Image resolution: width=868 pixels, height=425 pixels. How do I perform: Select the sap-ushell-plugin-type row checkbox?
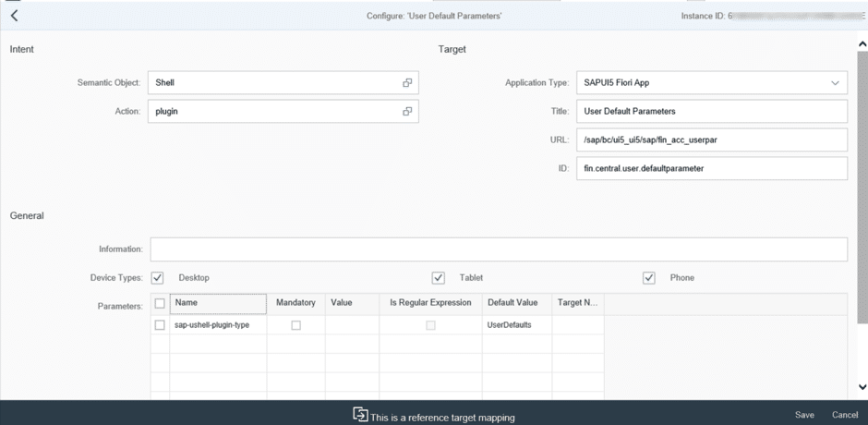click(160, 325)
